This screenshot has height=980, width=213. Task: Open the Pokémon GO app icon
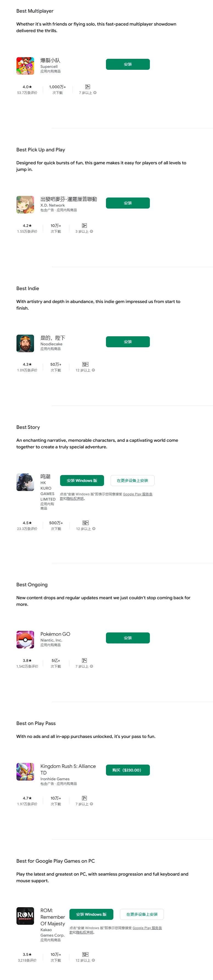coord(25,640)
